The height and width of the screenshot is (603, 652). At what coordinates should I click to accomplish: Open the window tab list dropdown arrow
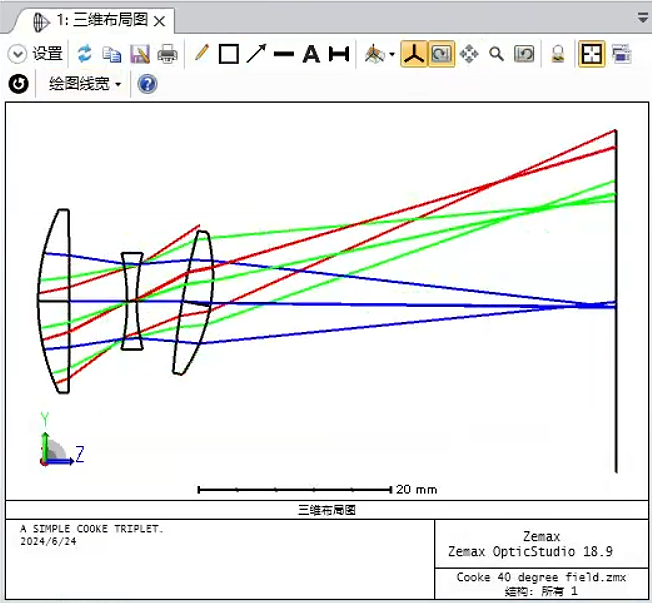tap(642, 18)
